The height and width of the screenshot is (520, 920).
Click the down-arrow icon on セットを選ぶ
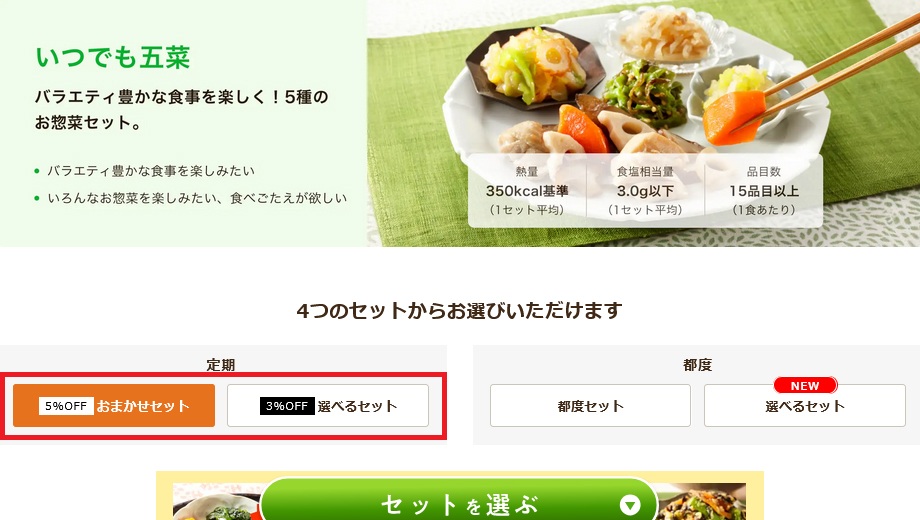pos(630,505)
